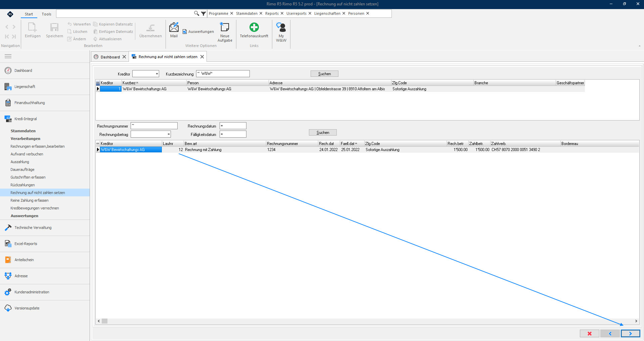Click the search magnifier icon
This screenshot has width=644, height=341.
(x=196, y=13)
